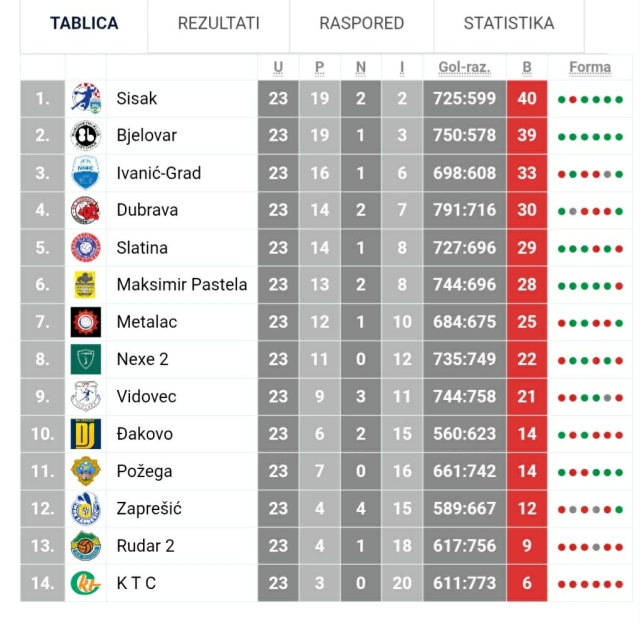Image resolution: width=640 pixels, height=622 pixels.
Task: Click the K T C club logo
Action: (85, 583)
